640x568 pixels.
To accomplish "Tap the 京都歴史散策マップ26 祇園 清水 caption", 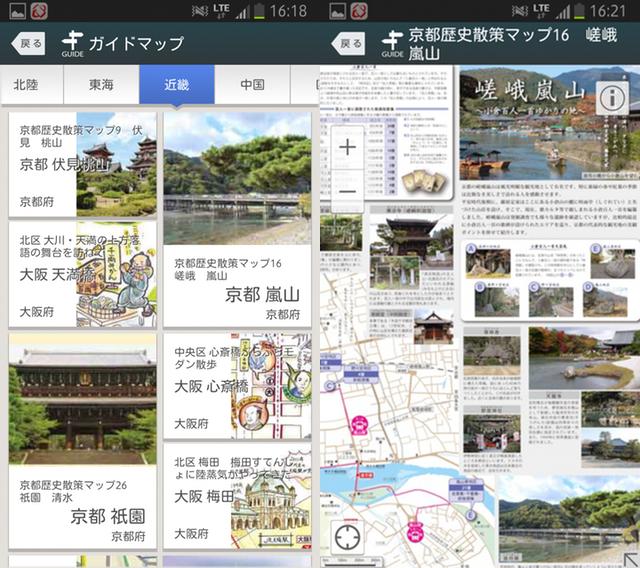I will click(x=73, y=491).
